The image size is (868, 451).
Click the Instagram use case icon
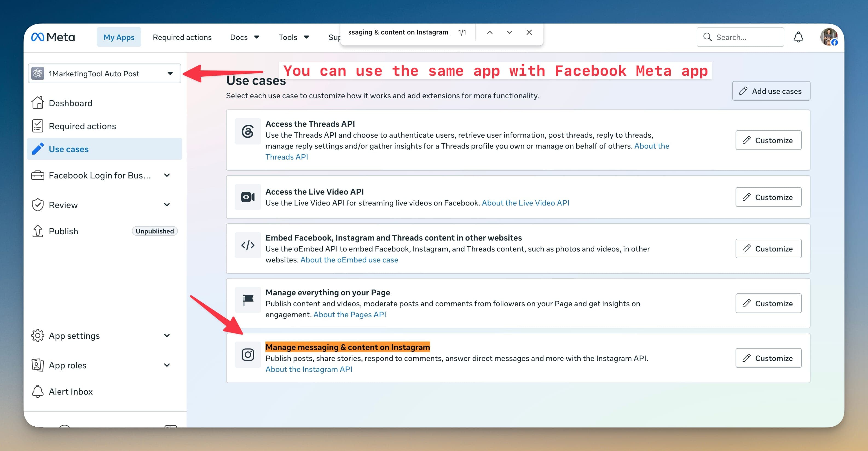(248, 354)
